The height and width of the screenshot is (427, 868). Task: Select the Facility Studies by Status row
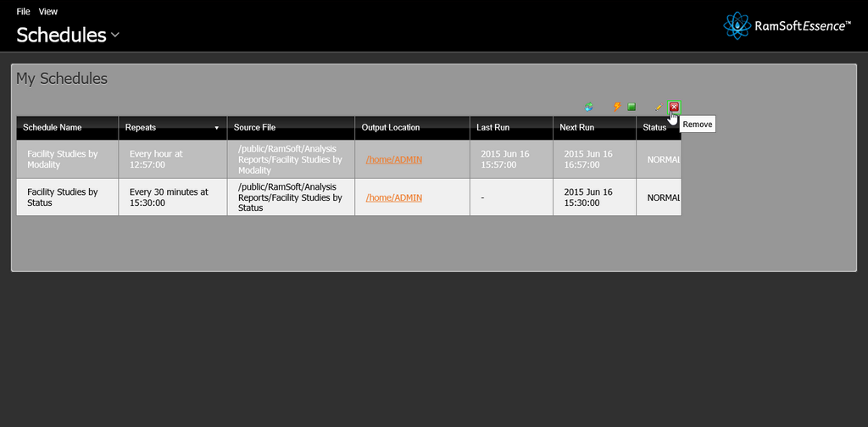pyautogui.click(x=66, y=197)
